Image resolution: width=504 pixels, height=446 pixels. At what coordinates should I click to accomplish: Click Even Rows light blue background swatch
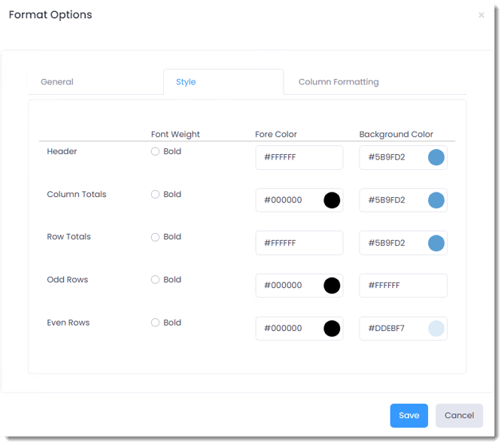[x=436, y=329]
